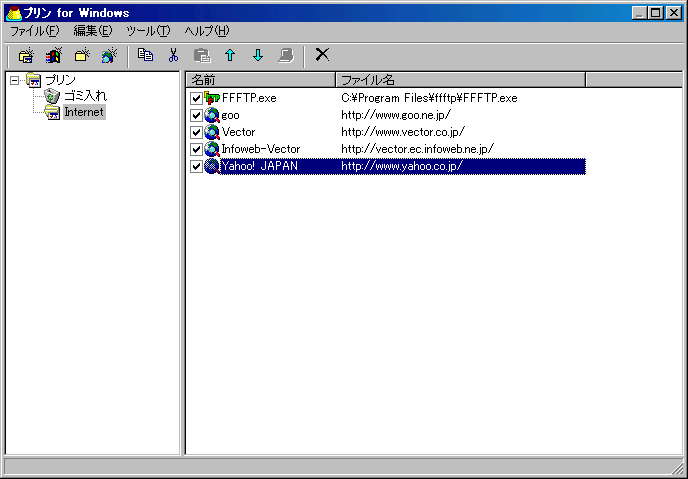Click the folder icon of the Internet node
The image size is (688, 479).
[x=52, y=112]
